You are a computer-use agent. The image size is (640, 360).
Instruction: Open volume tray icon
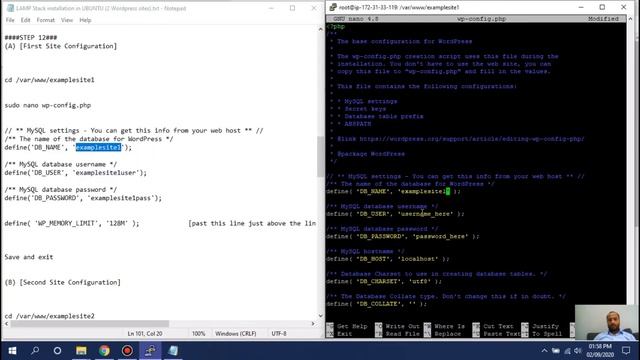coord(578,351)
